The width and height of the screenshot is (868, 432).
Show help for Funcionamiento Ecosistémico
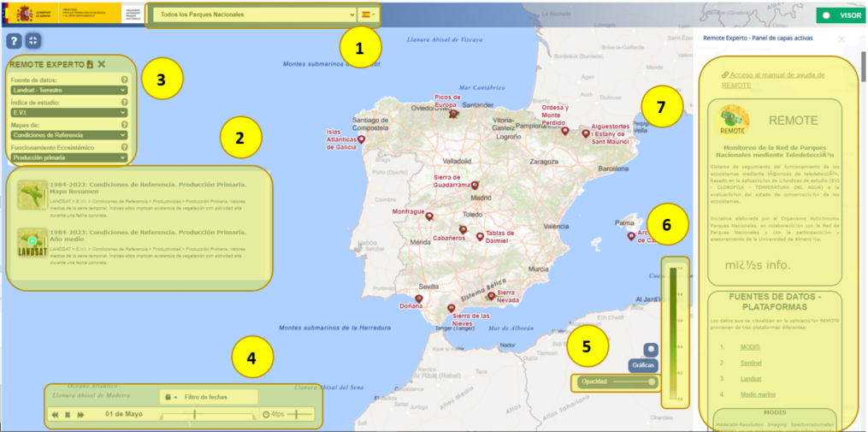coord(125,148)
